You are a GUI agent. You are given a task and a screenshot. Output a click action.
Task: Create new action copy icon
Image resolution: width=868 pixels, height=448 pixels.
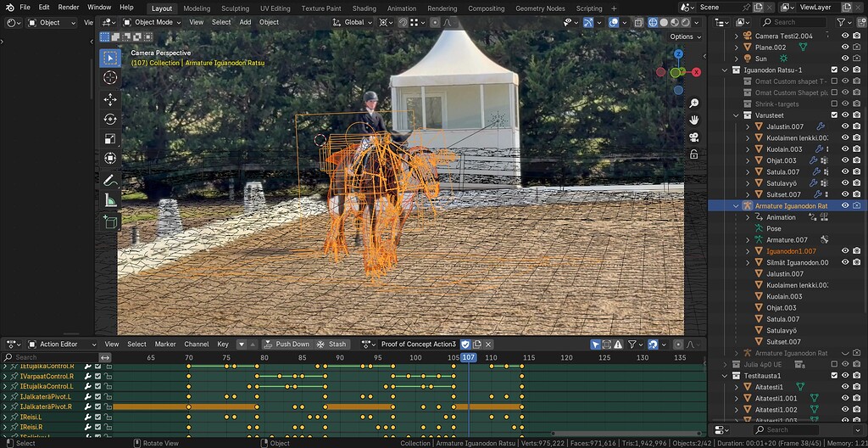tap(476, 344)
